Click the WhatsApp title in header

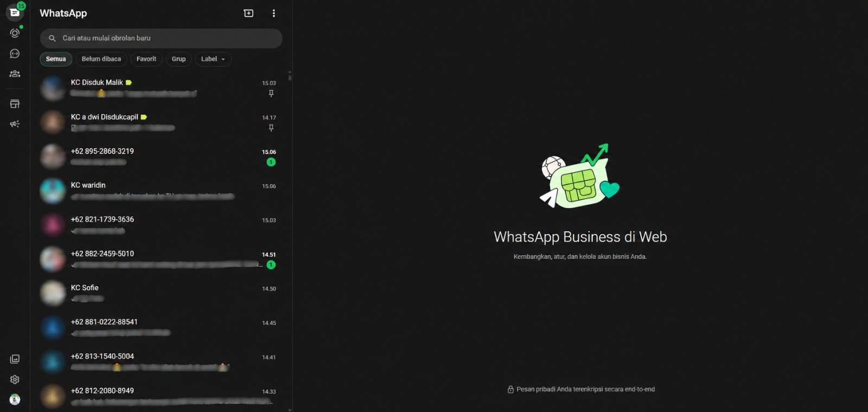pos(63,13)
